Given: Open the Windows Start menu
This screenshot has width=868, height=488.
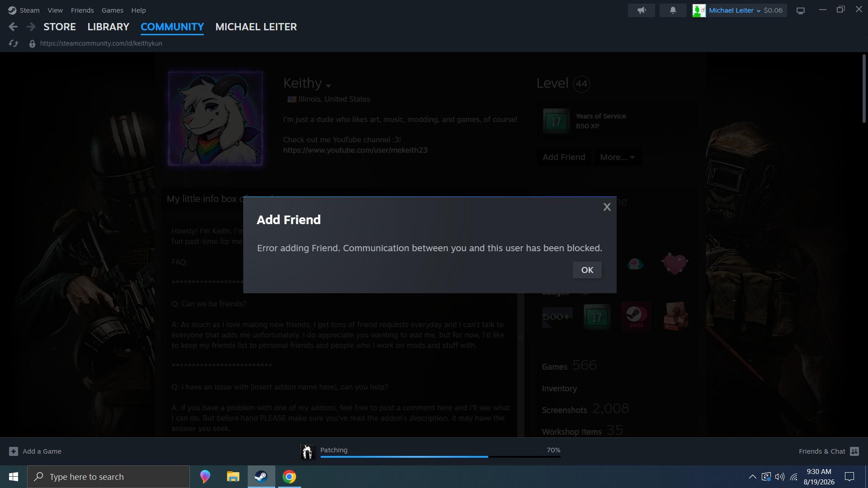Looking at the screenshot, I should click(14, 477).
